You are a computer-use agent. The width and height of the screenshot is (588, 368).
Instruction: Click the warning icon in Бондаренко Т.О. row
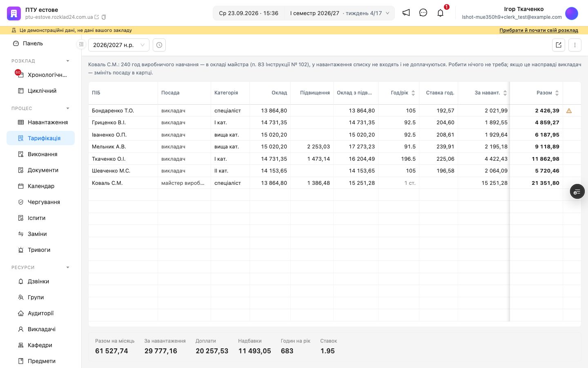(569, 111)
